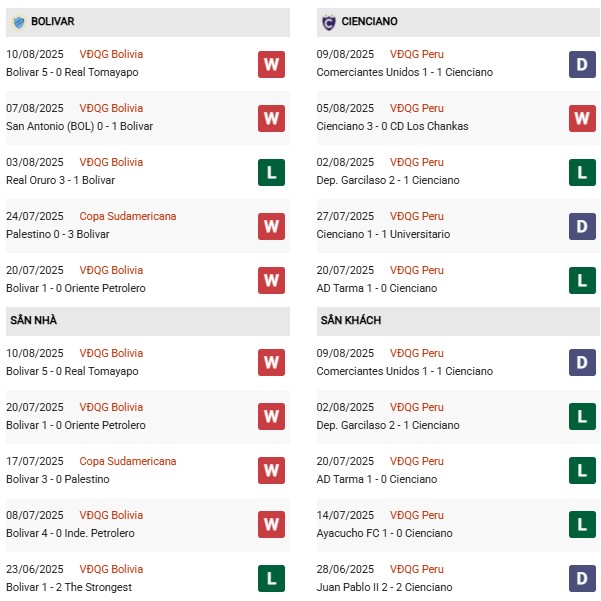Select the SÂN NHÀ section header
The image size is (601, 601).
(36, 320)
